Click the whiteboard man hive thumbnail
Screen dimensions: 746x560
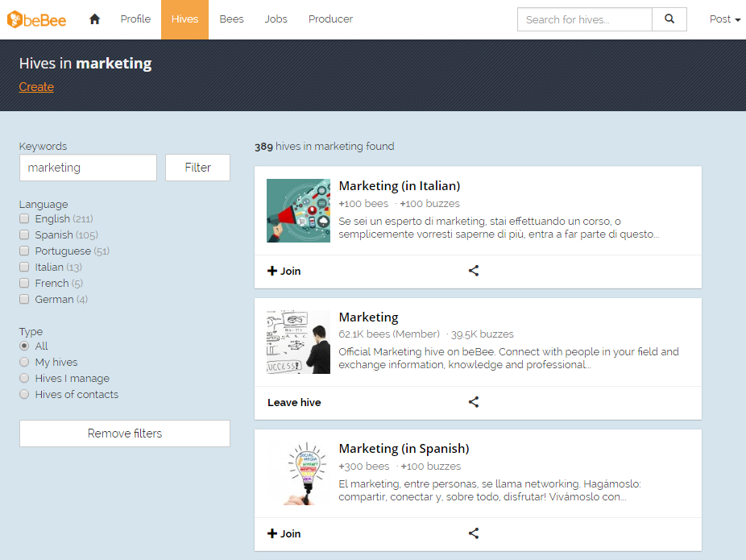point(298,342)
